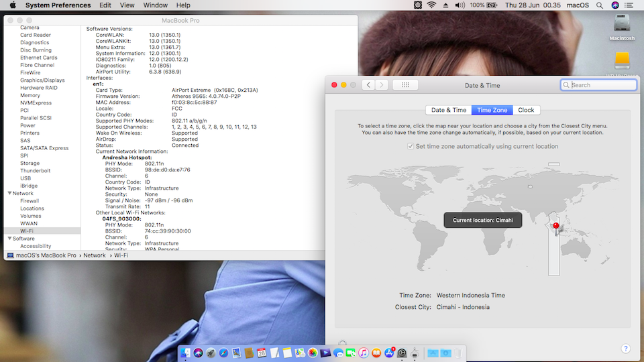Open App Store with notification badge

pyautogui.click(x=389, y=353)
